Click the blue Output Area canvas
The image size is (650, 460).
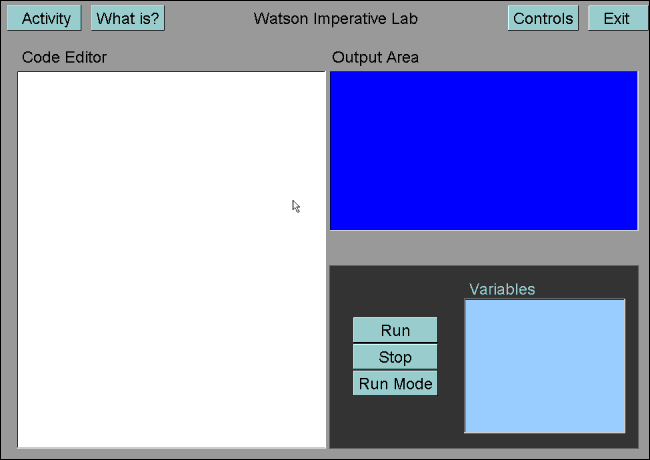coord(484,151)
